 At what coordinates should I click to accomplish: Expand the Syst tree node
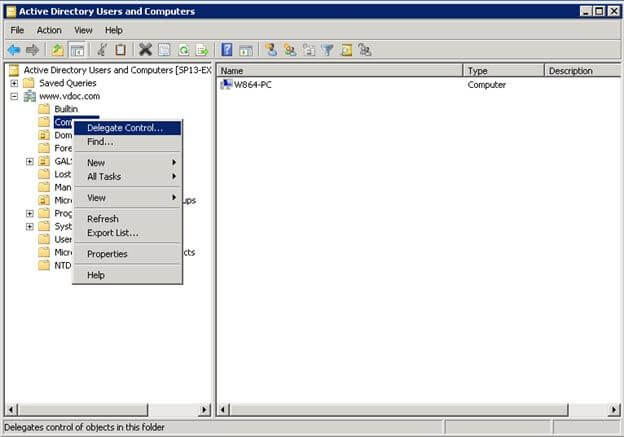point(29,226)
